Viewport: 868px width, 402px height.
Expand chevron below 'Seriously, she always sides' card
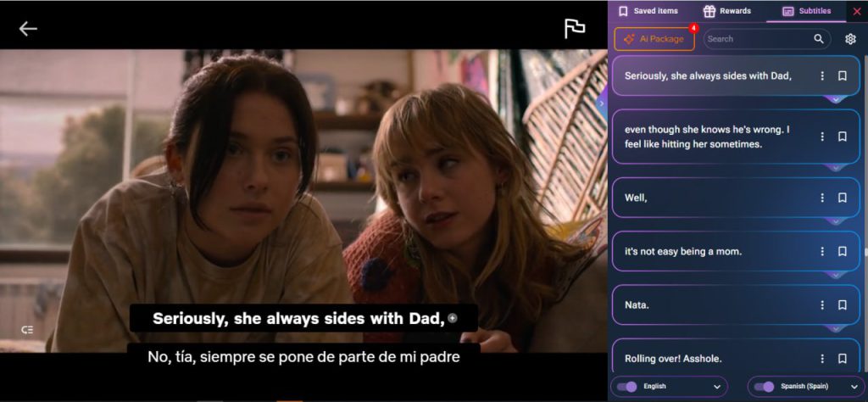pos(835,100)
